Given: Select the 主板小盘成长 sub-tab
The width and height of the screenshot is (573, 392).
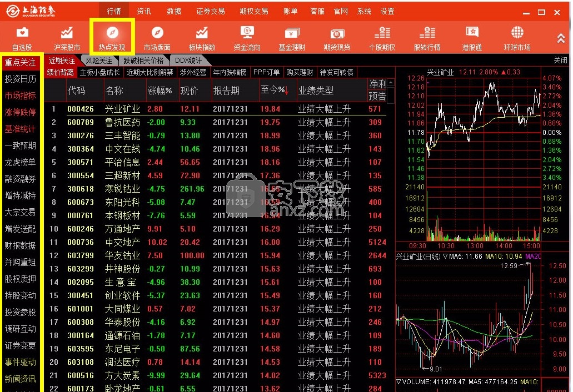Looking at the screenshot, I should click(100, 72).
